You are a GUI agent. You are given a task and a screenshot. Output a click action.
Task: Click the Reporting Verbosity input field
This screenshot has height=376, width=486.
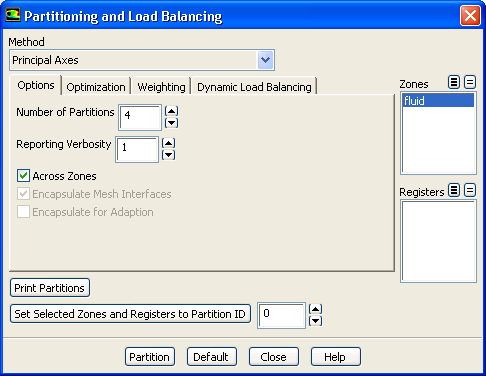tap(137, 149)
